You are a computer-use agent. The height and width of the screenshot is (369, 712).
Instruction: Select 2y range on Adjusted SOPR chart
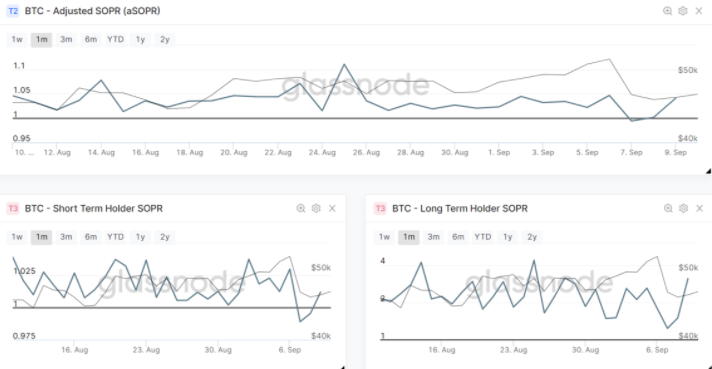coord(165,39)
